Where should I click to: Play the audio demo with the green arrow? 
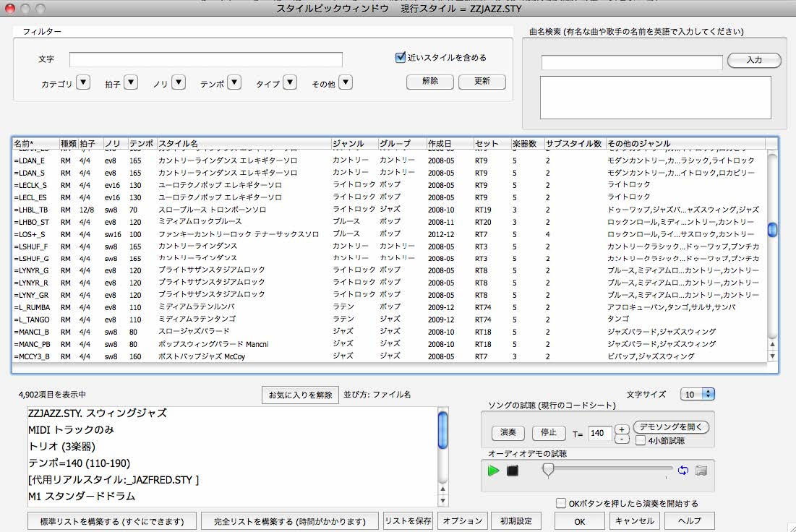[x=494, y=471]
